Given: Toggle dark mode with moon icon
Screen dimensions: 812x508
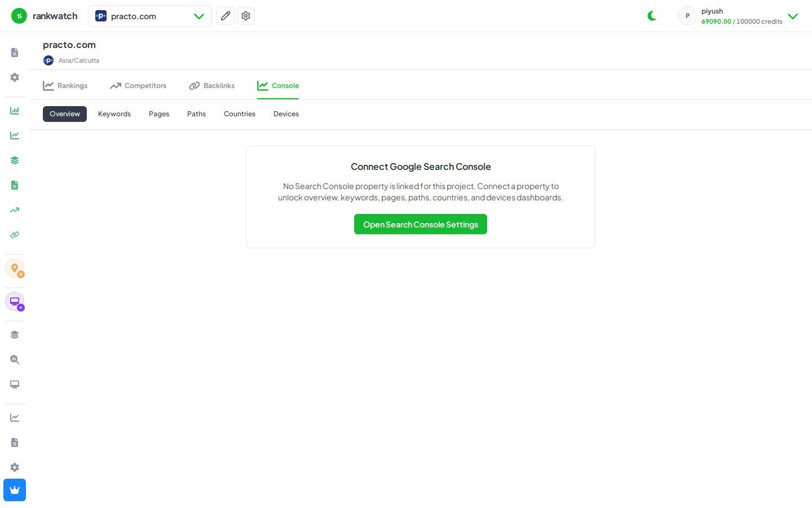Looking at the screenshot, I should tap(652, 16).
